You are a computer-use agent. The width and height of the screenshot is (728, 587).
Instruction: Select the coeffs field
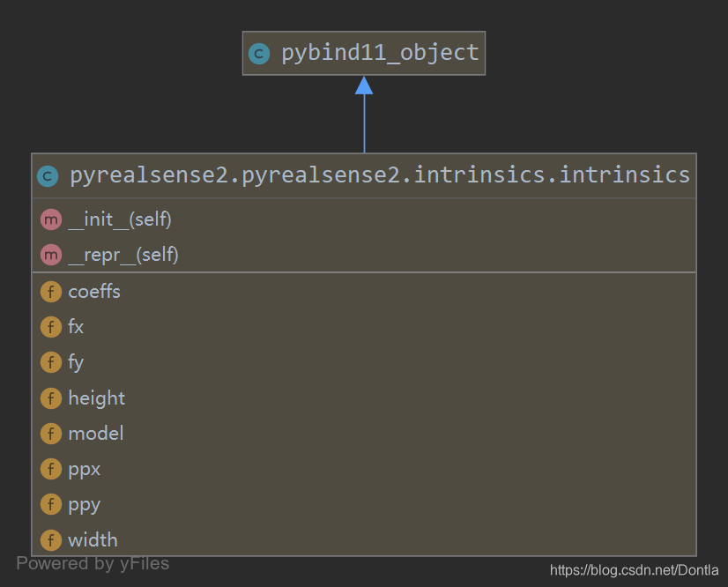tap(94, 292)
